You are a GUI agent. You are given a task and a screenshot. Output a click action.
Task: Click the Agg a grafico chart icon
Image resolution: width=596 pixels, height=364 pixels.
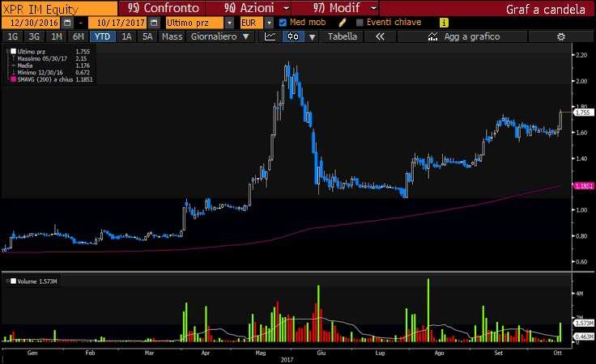pos(432,36)
